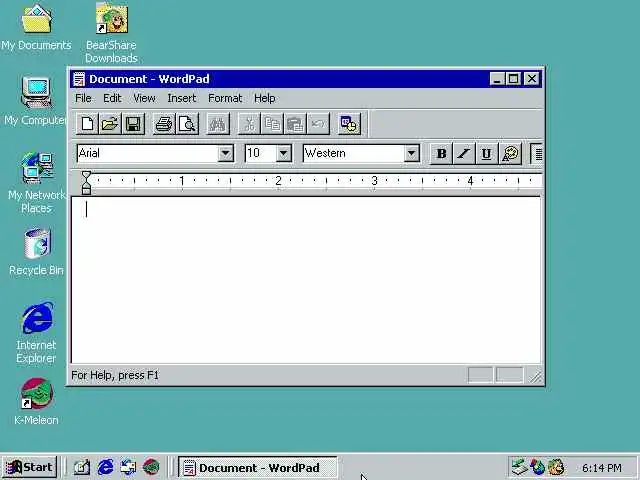Image resolution: width=640 pixels, height=480 pixels.
Task: Click the ruler indent marker
Action: pyautogui.click(x=87, y=183)
